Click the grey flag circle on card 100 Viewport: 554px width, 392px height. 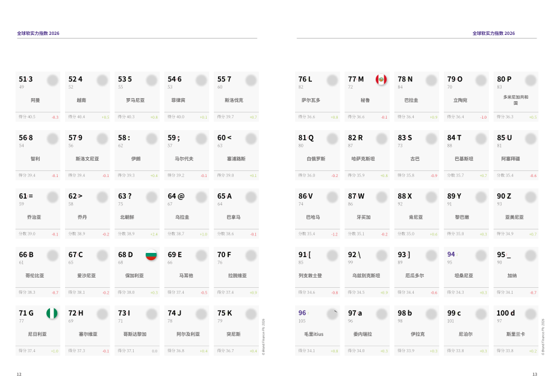531,314
